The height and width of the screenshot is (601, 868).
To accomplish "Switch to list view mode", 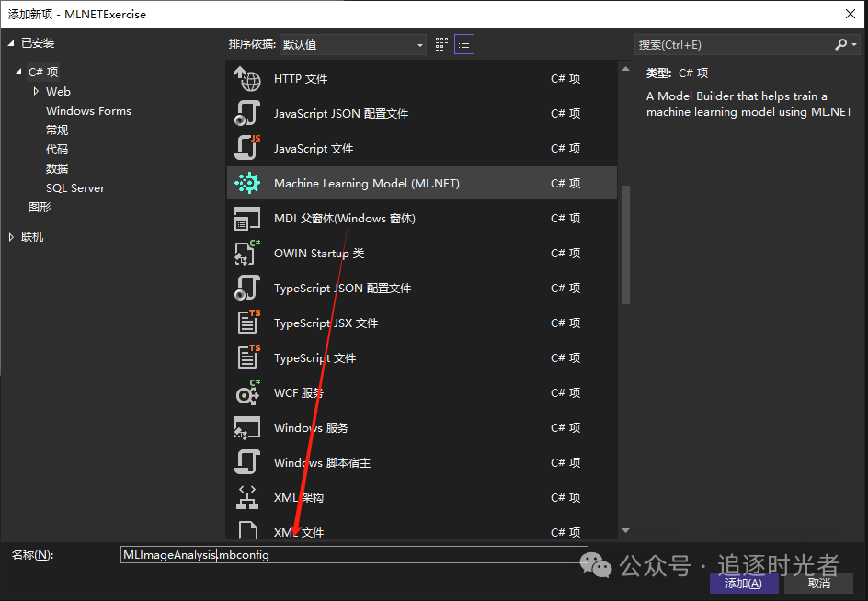I will coord(464,44).
